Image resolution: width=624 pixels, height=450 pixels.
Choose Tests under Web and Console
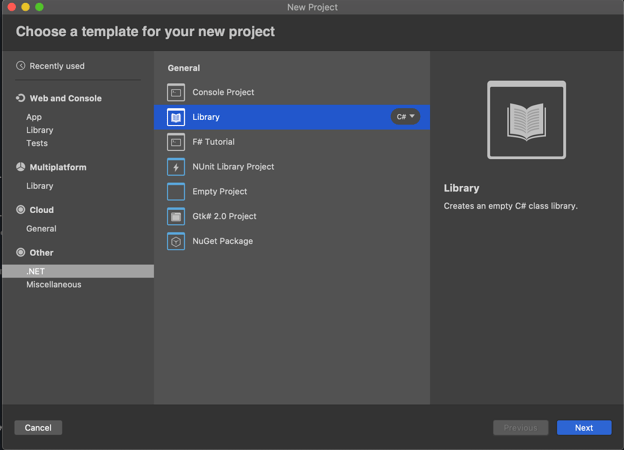[x=37, y=143]
